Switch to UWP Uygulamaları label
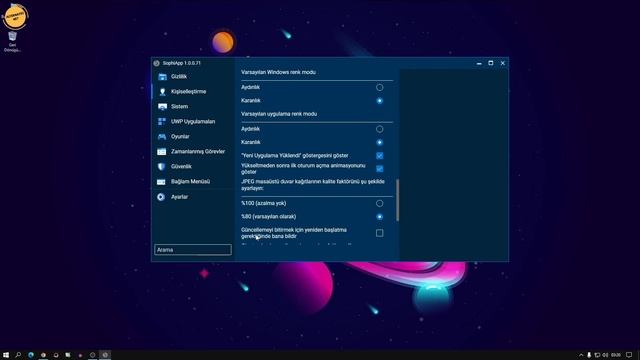 coord(193,122)
